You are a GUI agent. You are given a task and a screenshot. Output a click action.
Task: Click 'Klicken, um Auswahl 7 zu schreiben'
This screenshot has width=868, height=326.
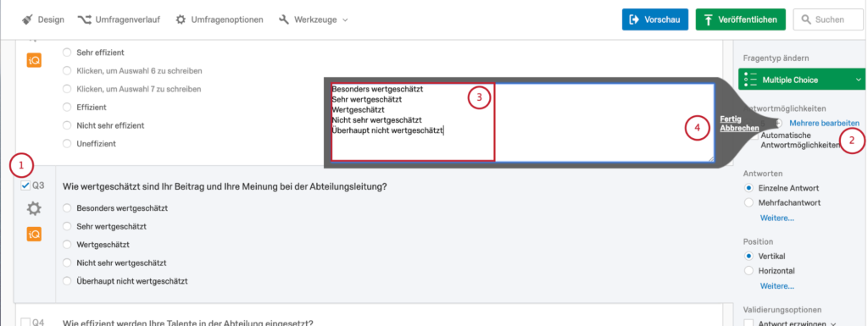click(x=139, y=89)
